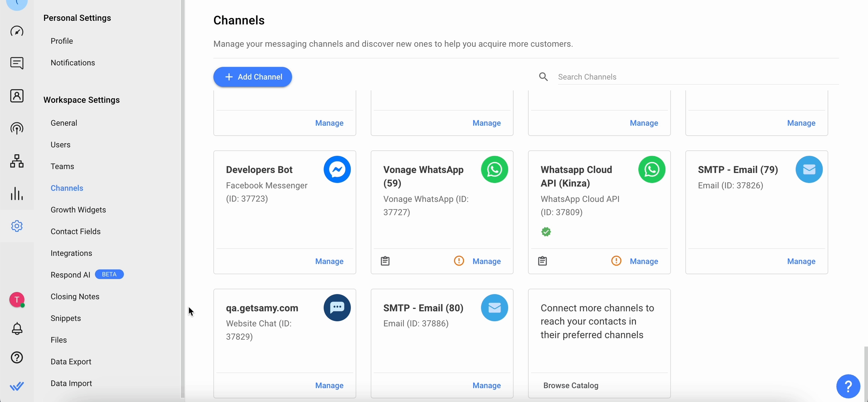Click the warning icon on Vonage WhatsApp card

coord(458,261)
